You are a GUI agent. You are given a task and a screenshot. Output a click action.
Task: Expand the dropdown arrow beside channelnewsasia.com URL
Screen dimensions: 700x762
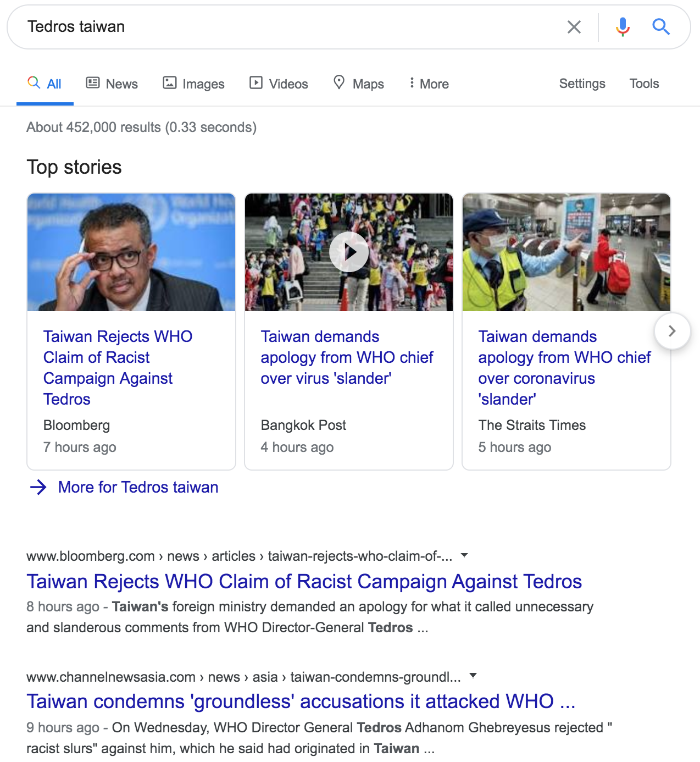[473, 676]
